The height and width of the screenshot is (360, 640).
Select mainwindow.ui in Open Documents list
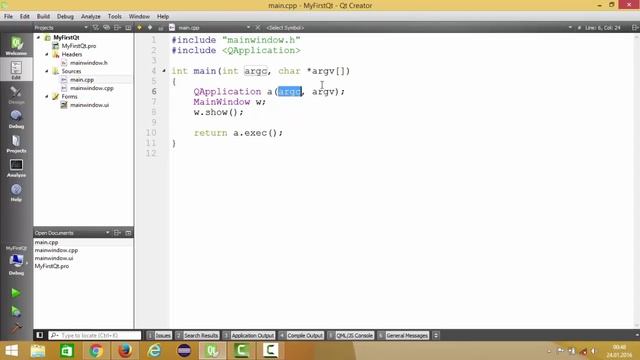54,258
